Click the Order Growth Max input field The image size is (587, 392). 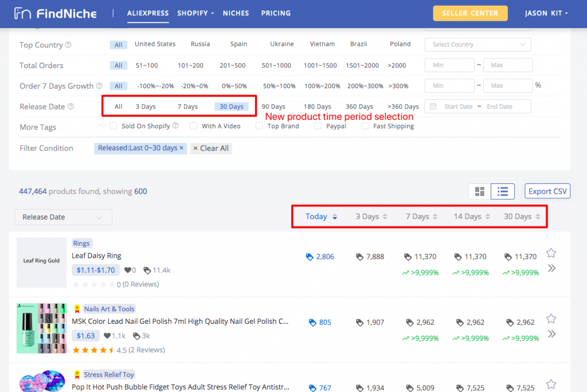point(508,86)
